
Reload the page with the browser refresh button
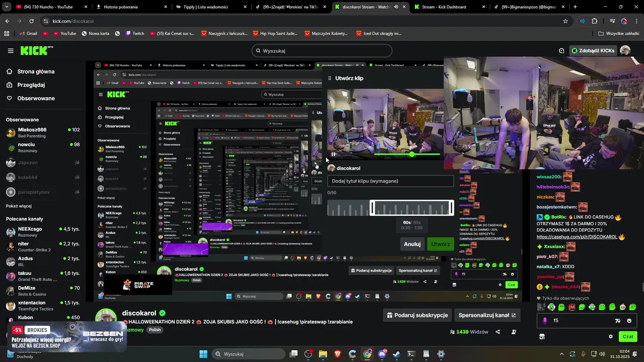tap(31, 21)
